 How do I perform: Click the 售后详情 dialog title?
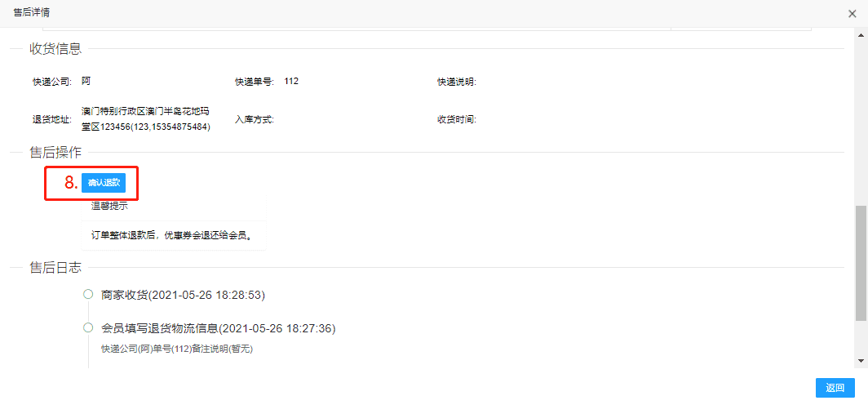pyautogui.click(x=31, y=12)
